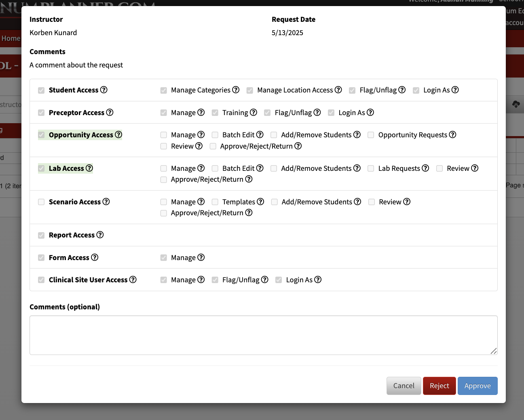Open help icon next to Preceptor Access
Viewport: 524px width, 420px height.
click(110, 112)
